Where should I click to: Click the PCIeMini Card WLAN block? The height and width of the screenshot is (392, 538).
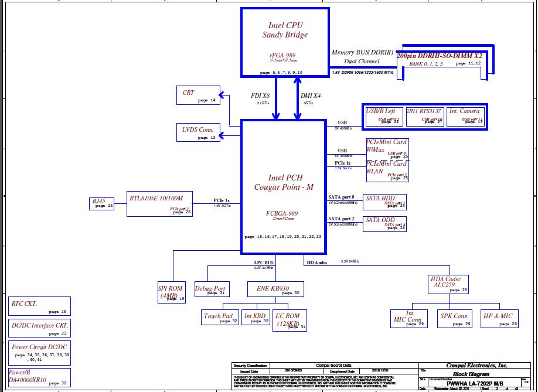[387, 168]
